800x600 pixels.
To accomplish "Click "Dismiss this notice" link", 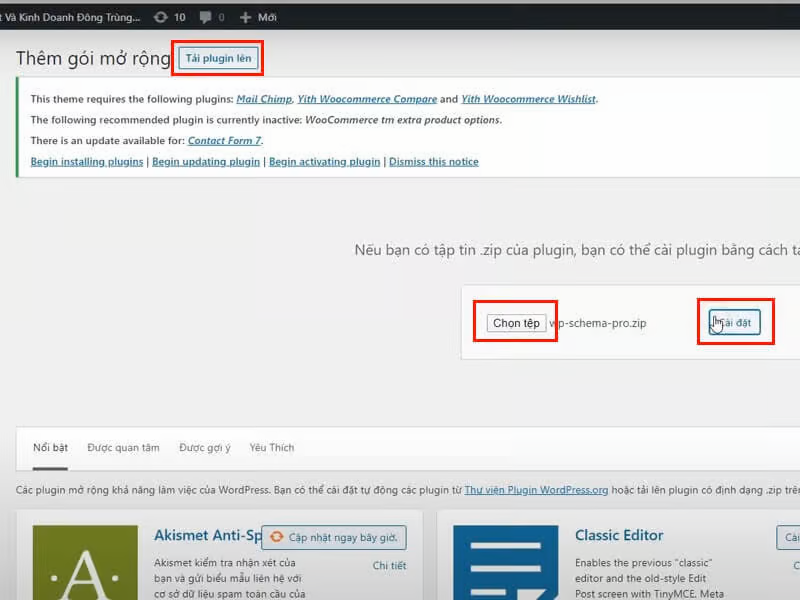I will tap(433, 162).
